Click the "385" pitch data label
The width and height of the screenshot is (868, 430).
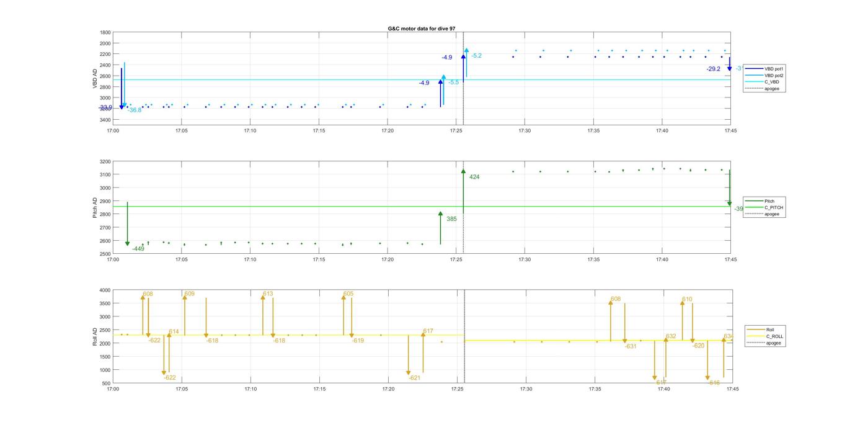pos(451,219)
